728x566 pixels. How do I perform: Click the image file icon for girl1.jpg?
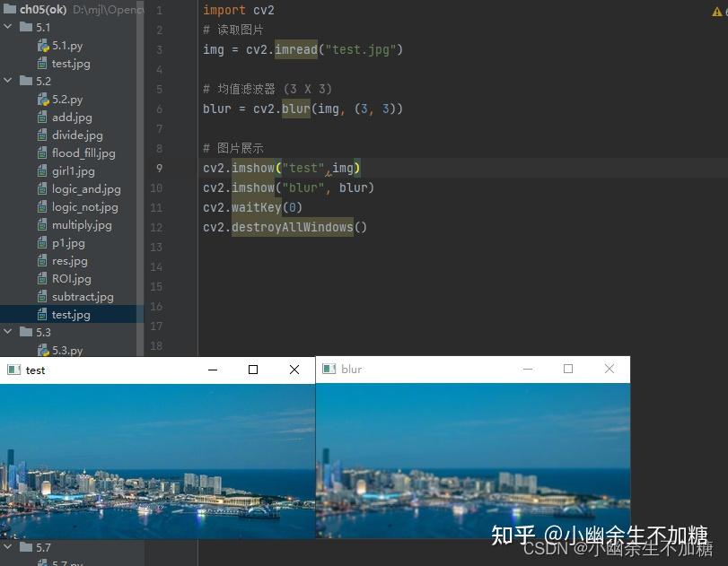pyautogui.click(x=42, y=170)
